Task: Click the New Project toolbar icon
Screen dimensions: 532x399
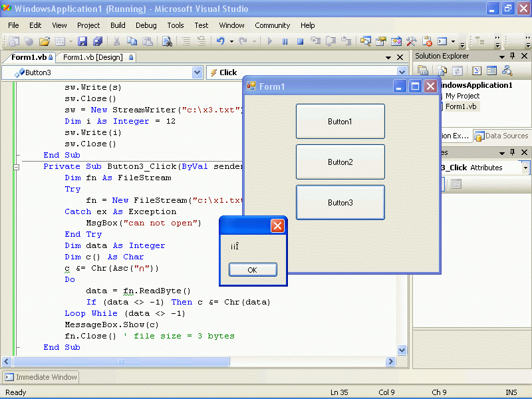Action: click(14, 41)
